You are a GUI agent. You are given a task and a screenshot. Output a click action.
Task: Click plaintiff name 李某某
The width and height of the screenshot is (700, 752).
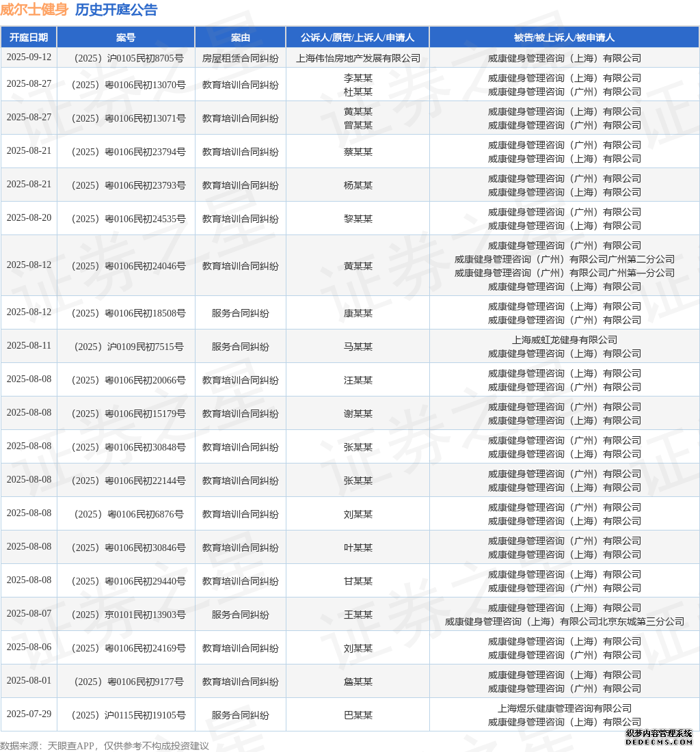point(358,78)
